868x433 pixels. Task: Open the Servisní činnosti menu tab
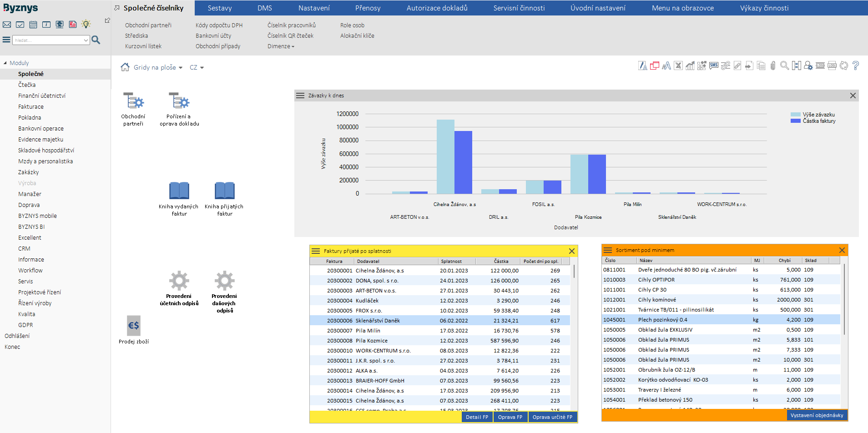point(519,8)
